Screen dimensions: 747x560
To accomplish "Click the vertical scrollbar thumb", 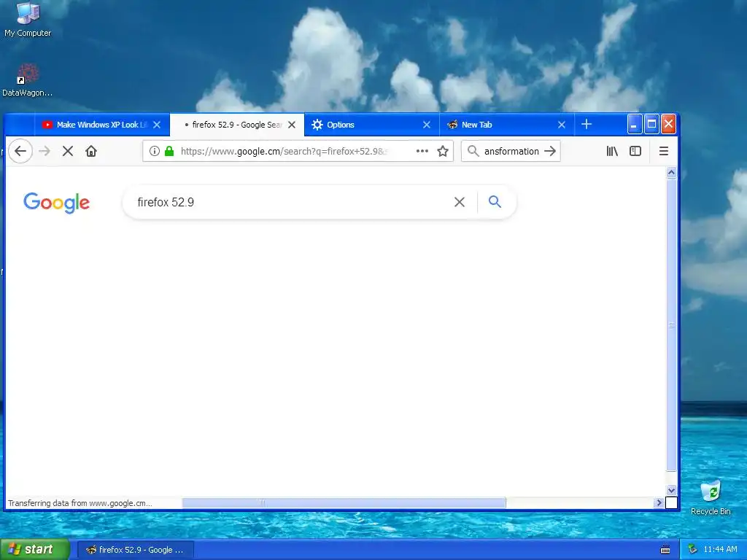I will coord(671,324).
